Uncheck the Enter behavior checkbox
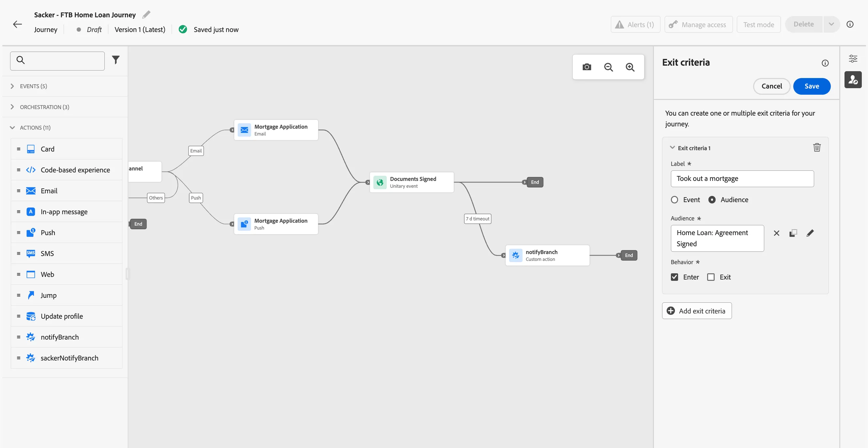868x448 pixels. pos(674,277)
